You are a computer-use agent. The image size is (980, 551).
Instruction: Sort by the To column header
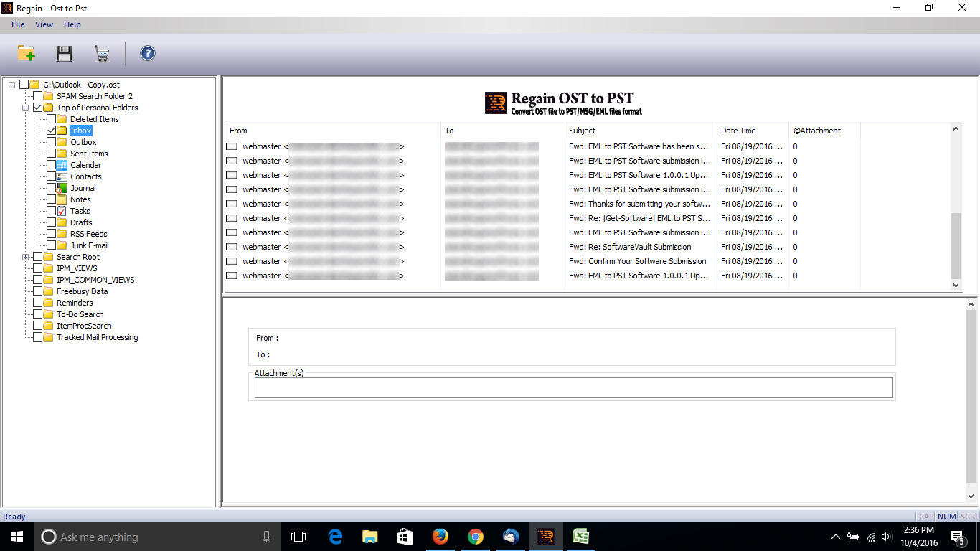point(503,131)
